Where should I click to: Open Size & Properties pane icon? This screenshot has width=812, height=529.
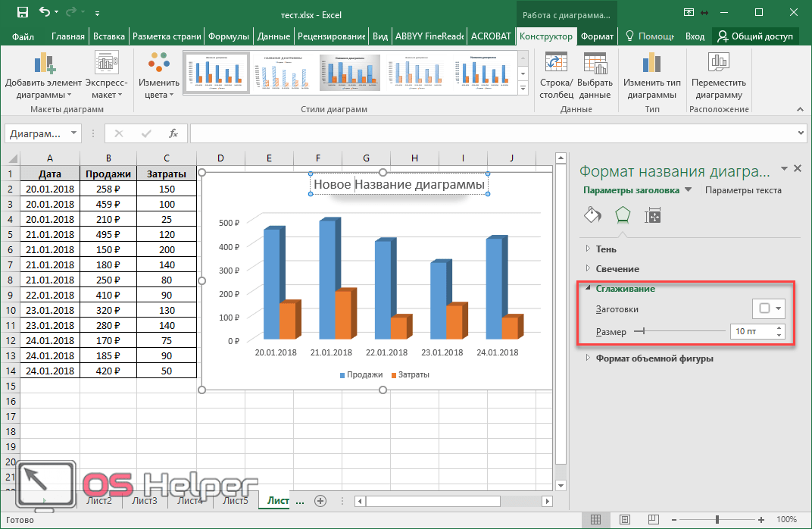[x=653, y=215]
